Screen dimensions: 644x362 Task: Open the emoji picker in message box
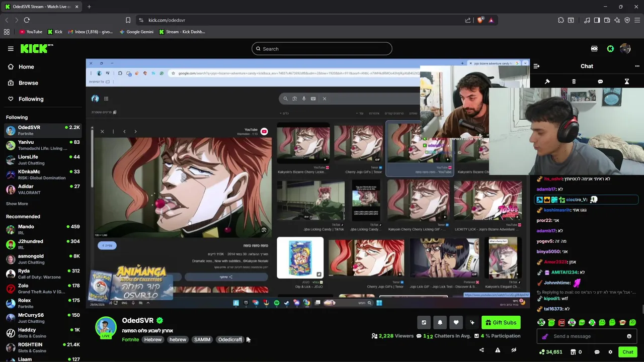tap(629, 336)
